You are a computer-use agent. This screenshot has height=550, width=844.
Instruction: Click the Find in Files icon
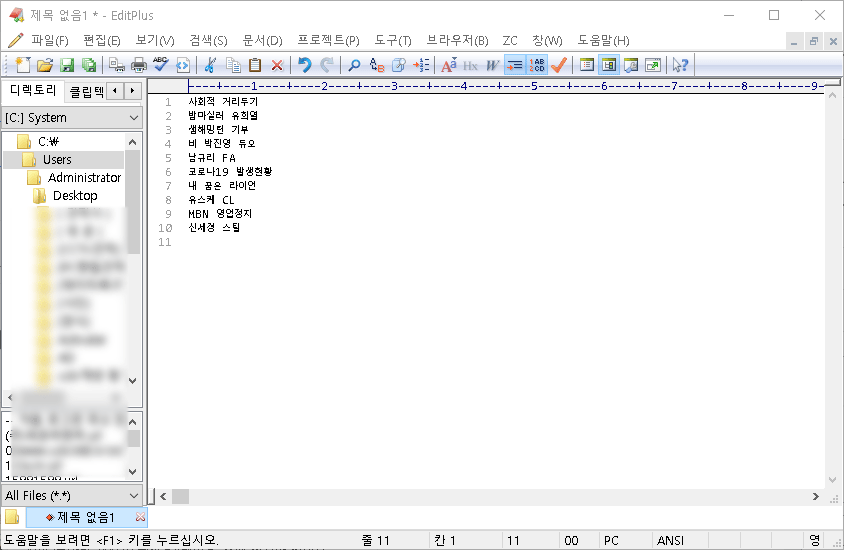[x=399, y=65]
